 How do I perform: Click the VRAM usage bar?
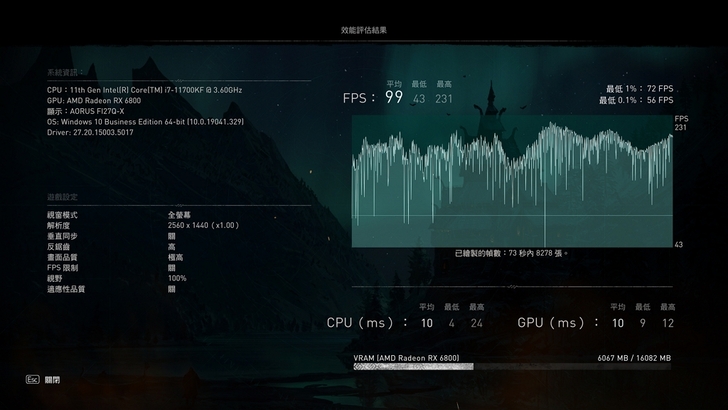point(512,367)
